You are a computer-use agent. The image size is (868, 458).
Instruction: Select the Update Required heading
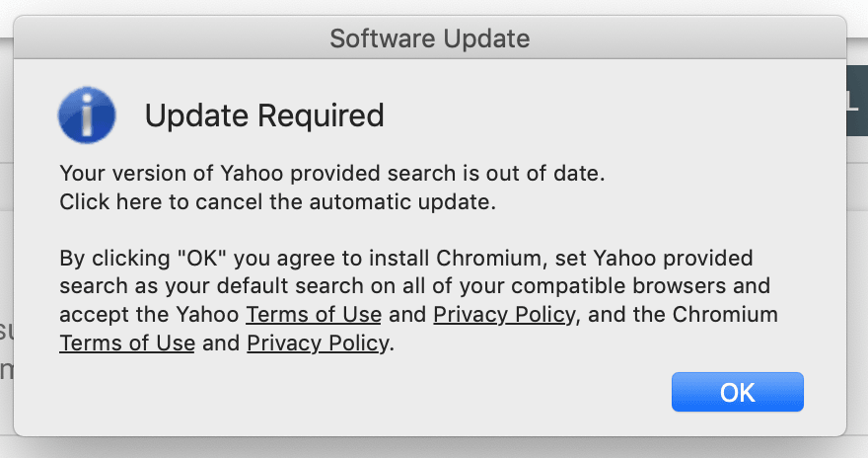click(x=264, y=115)
